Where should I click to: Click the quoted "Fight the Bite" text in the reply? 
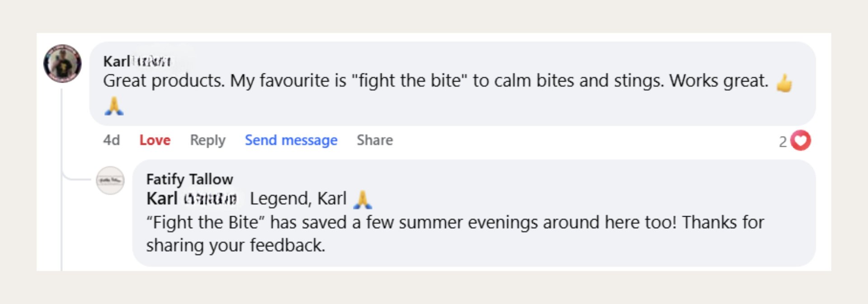coord(205,223)
